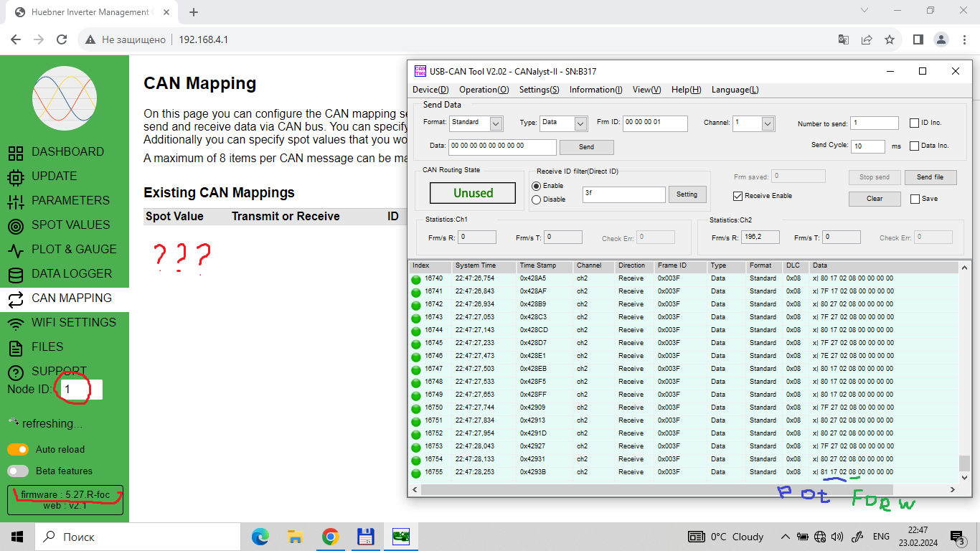
Task: Click the Files document icon
Action: [16, 347]
